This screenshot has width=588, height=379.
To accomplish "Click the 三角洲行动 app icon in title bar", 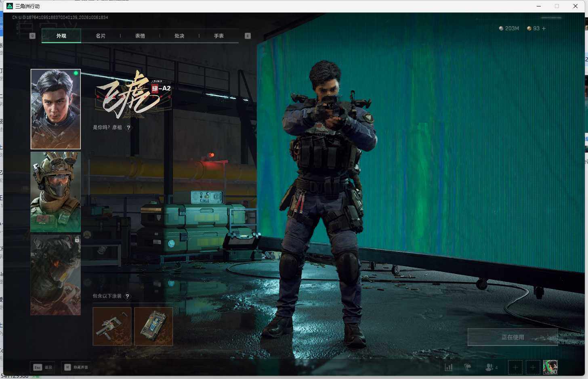I will [x=10, y=6].
